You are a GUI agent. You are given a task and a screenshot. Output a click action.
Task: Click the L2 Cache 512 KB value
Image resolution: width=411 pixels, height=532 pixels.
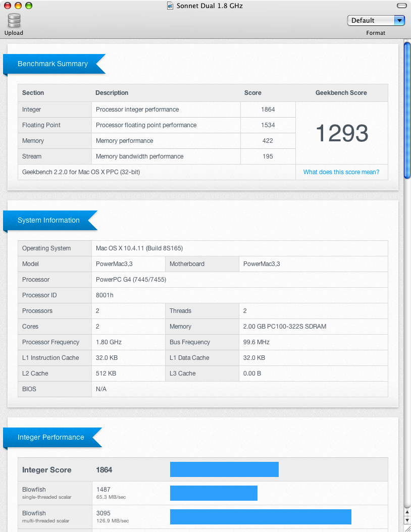(x=106, y=373)
